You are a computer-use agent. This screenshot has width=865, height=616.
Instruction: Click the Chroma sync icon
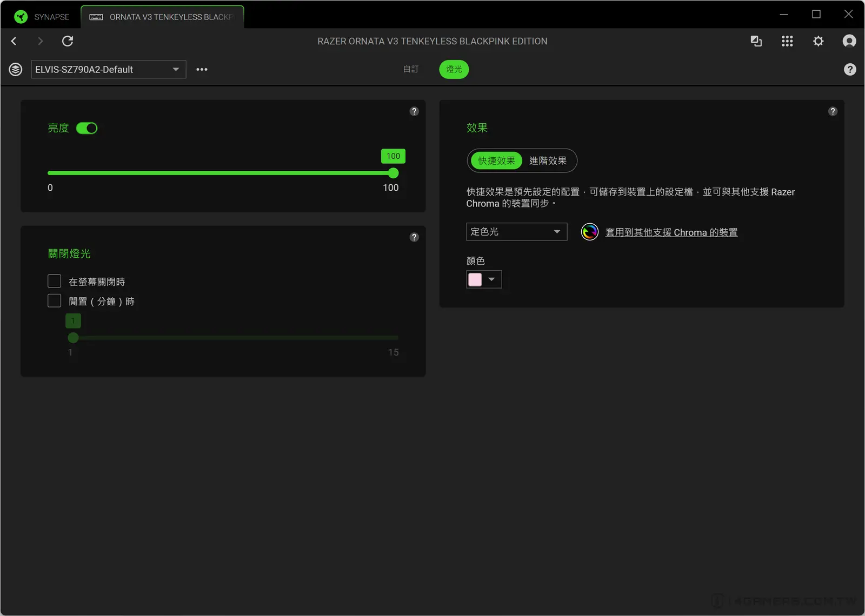pyautogui.click(x=590, y=232)
